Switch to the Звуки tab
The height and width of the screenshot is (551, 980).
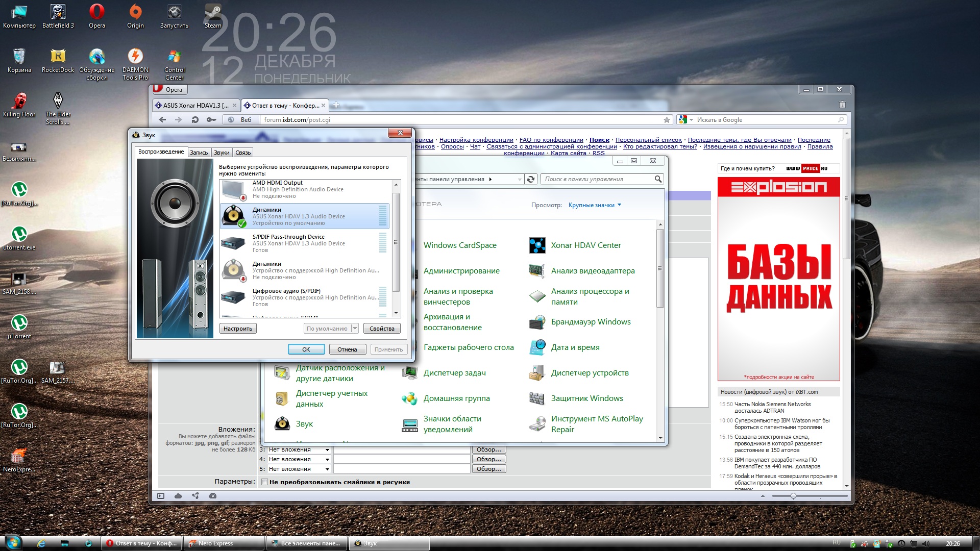click(x=222, y=153)
